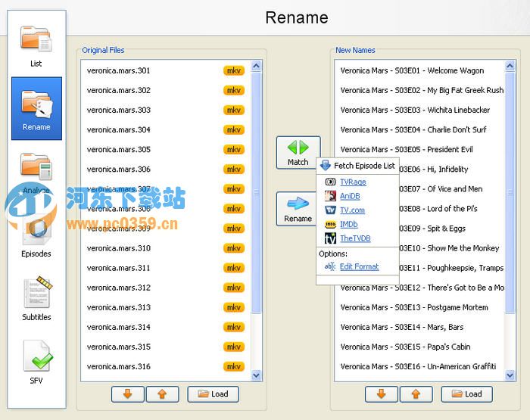Click the Original Files scrollbar thumb
530x420 pixels.
pyautogui.click(x=256, y=193)
